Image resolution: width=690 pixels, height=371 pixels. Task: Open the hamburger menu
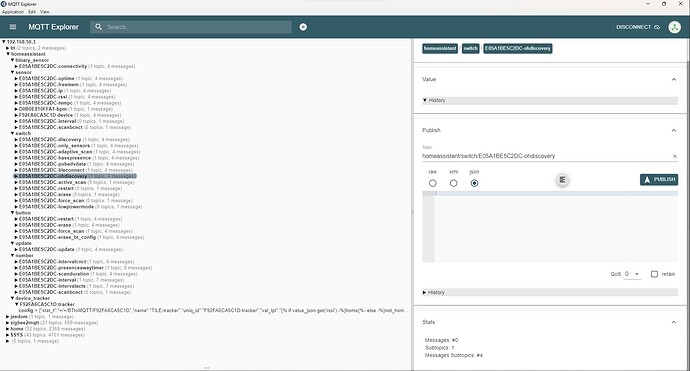pos(13,27)
